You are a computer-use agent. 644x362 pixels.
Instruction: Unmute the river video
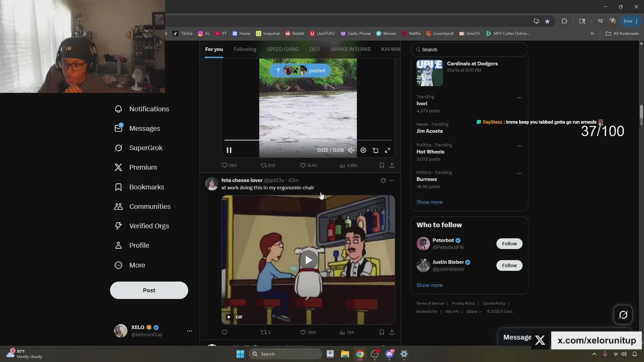click(x=351, y=150)
